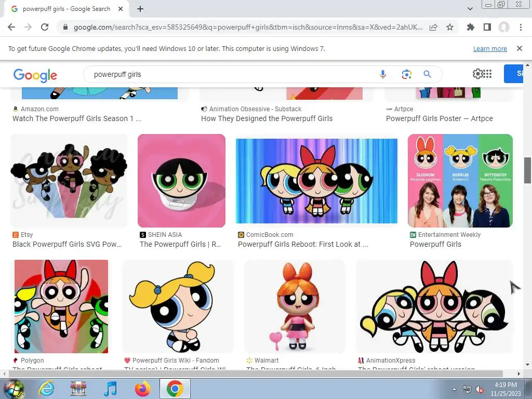Click Entertainment Weekly Powerpuff Girls title

(435, 244)
